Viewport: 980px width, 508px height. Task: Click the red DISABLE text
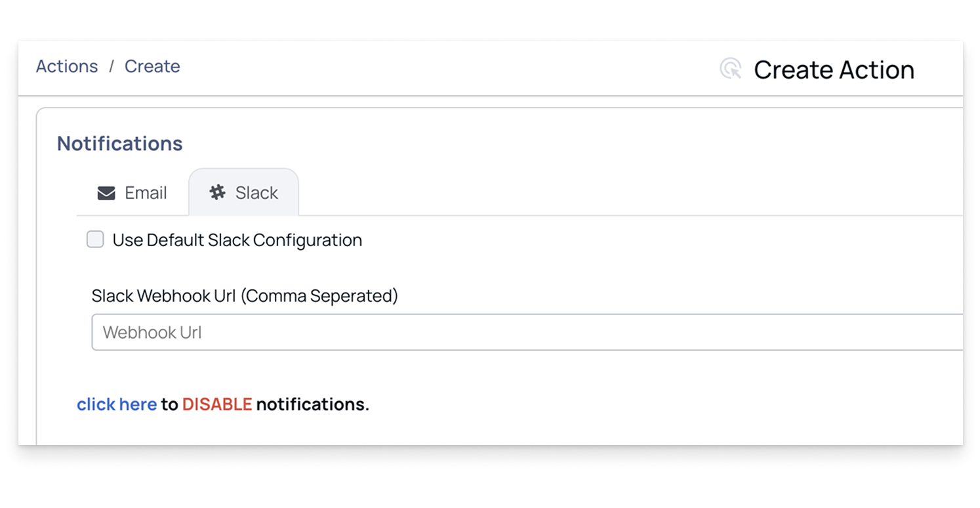pyautogui.click(x=217, y=404)
